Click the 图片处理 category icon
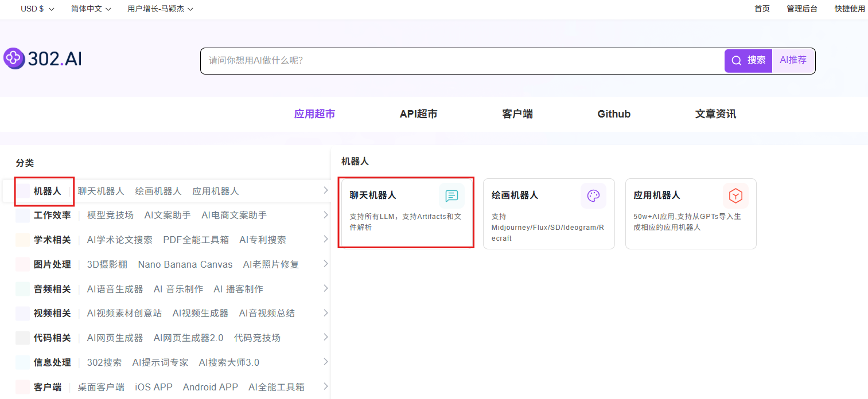Screen dimensions: 868x399 [x=23, y=264]
